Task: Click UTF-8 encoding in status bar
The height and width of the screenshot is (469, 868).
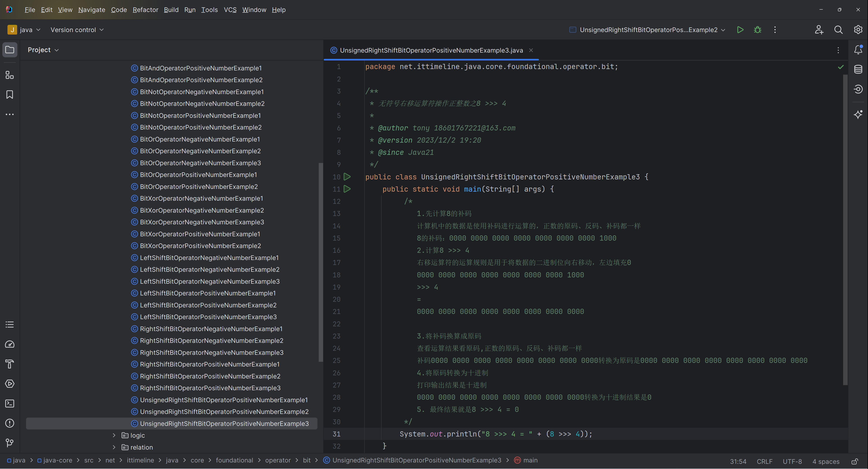Action: (x=792, y=461)
